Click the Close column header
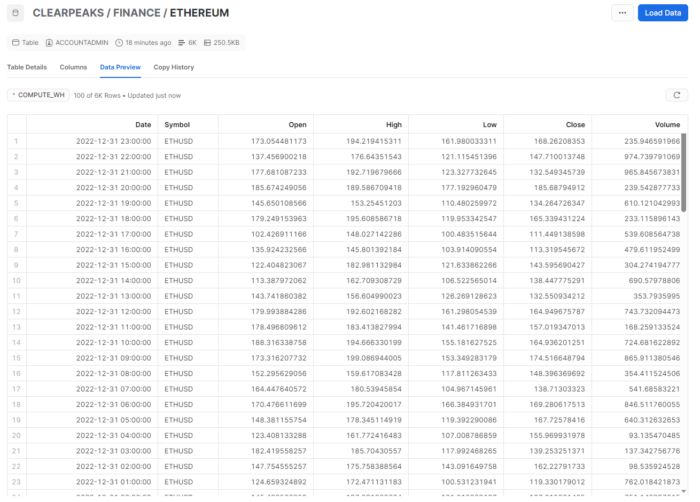 [575, 125]
